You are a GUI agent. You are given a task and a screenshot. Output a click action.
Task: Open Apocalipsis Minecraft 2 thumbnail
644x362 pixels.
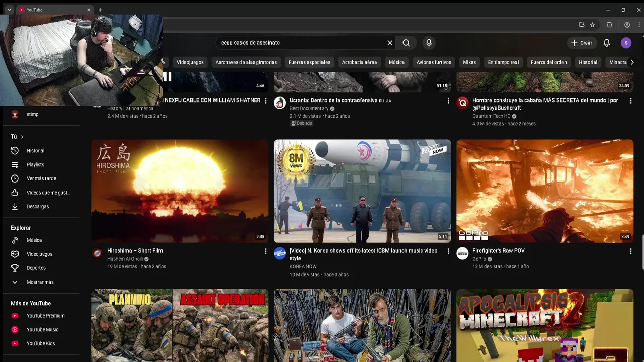click(545, 325)
